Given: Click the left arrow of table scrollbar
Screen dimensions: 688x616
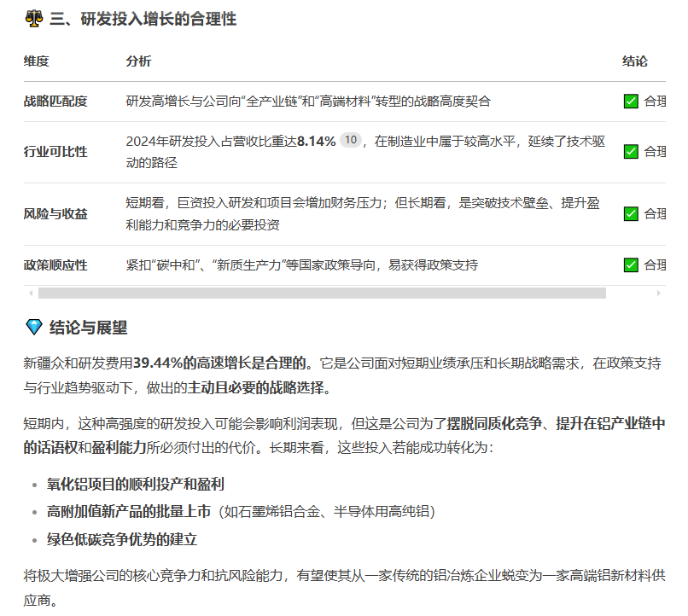Looking at the screenshot, I should click(x=31, y=293).
